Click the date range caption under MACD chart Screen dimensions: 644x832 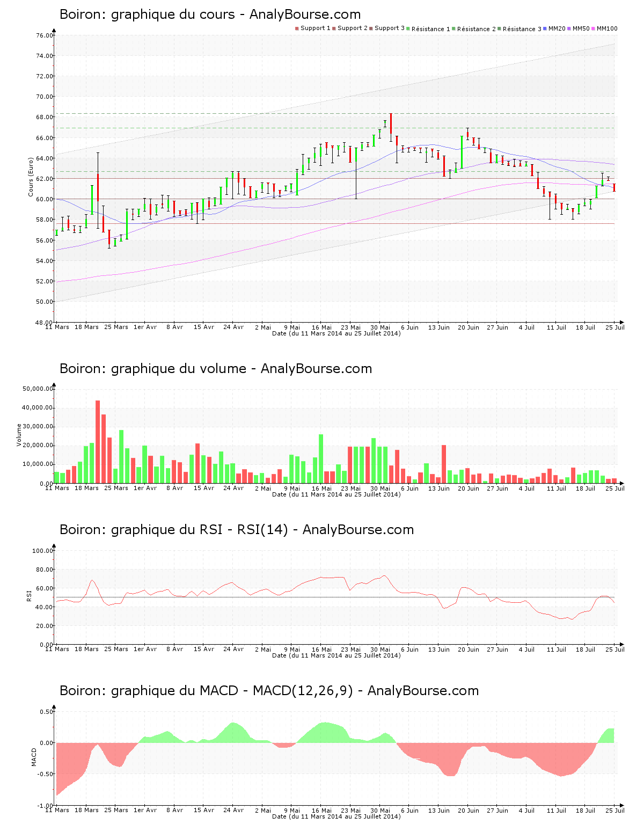(336, 816)
